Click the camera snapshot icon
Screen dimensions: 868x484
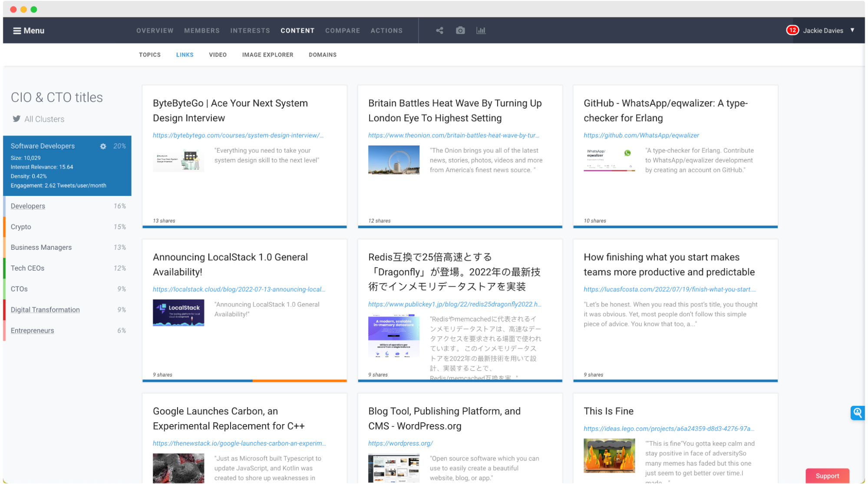point(460,30)
